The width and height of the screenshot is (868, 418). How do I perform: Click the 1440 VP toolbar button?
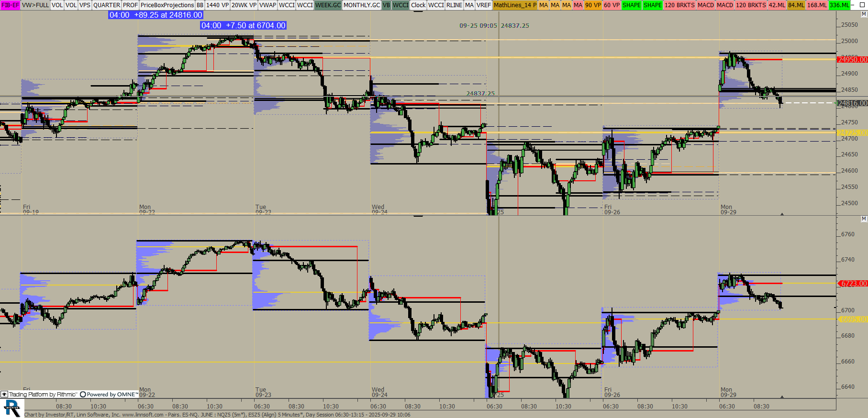click(x=217, y=5)
